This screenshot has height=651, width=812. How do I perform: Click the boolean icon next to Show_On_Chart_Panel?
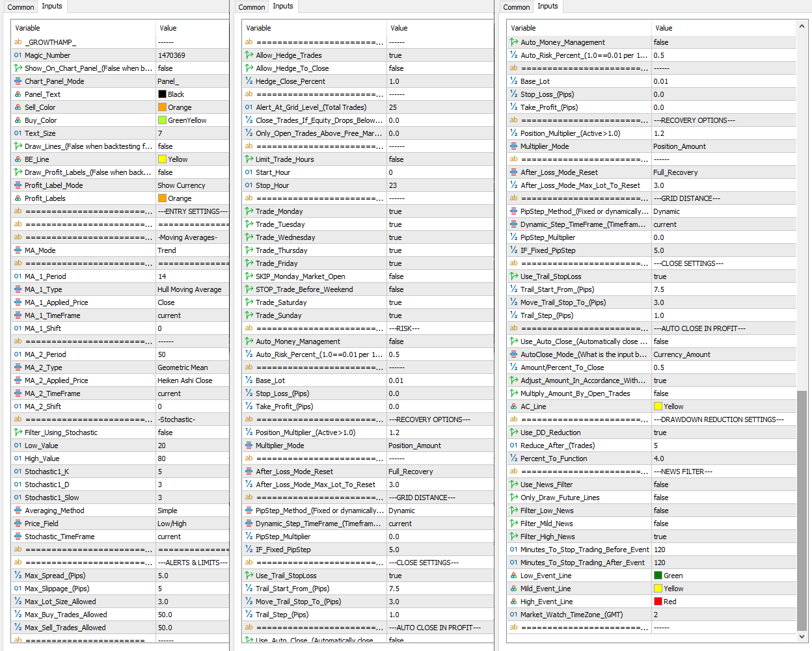18,68
